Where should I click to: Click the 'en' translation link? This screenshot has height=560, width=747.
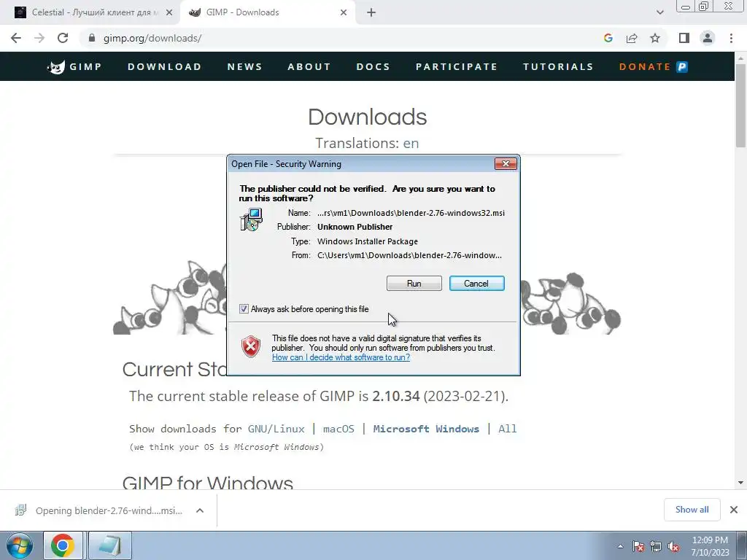[411, 143]
